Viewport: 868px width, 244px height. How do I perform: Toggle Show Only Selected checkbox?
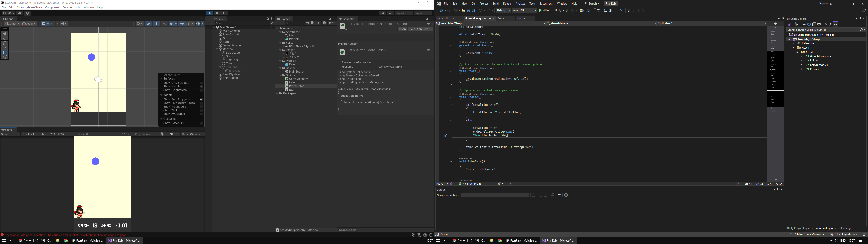click(x=201, y=83)
